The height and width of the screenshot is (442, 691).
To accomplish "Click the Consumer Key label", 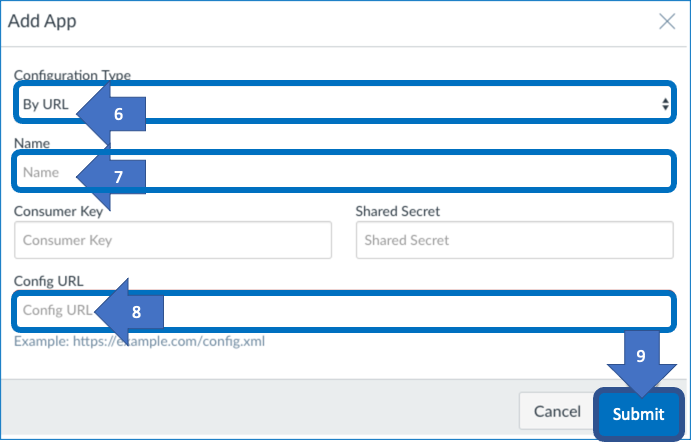I will (58, 212).
